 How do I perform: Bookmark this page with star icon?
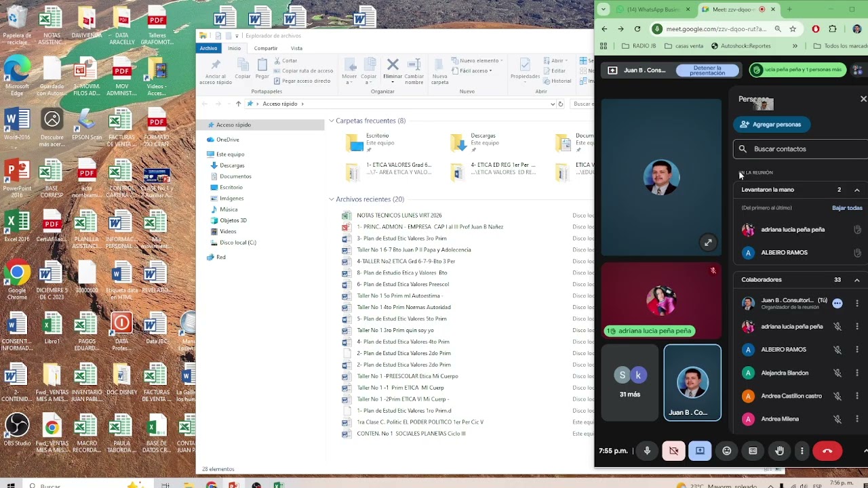[793, 29]
